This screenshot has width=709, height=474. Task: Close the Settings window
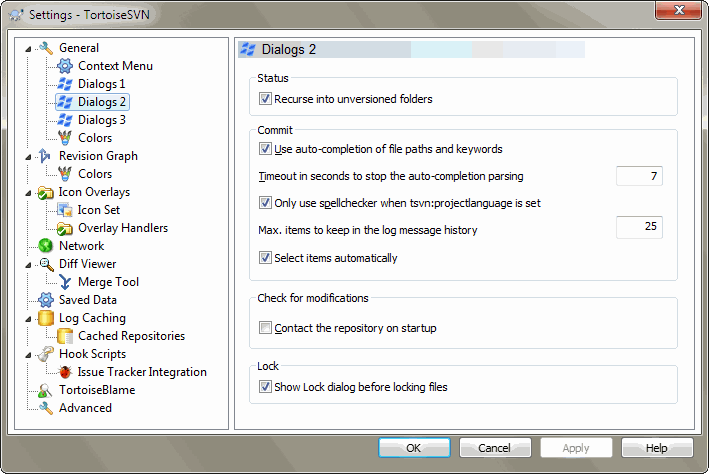(678, 10)
